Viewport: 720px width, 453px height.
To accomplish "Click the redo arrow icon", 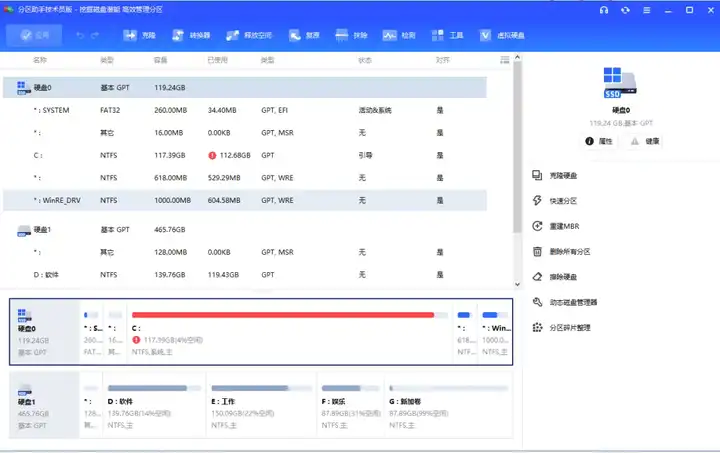I will point(95,35).
